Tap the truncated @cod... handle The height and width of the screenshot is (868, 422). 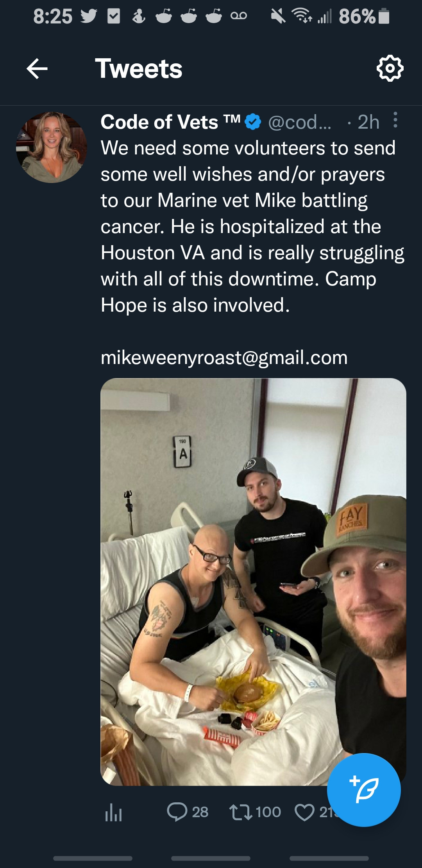click(300, 122)
